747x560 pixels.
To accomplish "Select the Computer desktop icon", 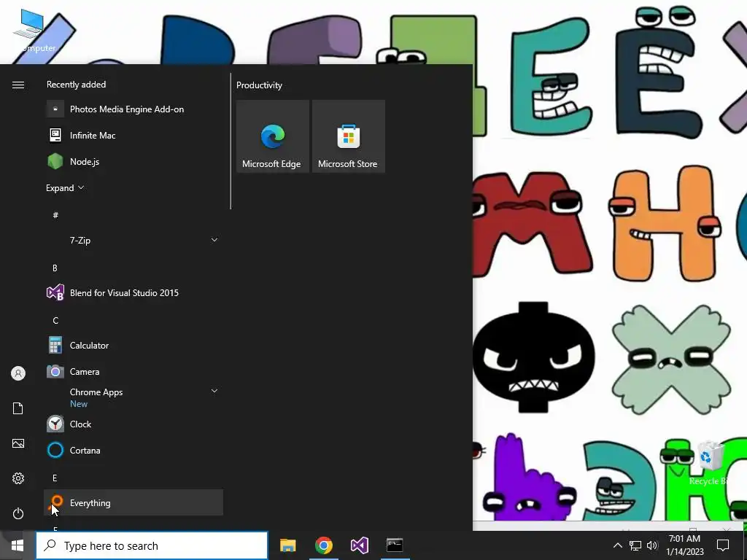I will (31, 31).
